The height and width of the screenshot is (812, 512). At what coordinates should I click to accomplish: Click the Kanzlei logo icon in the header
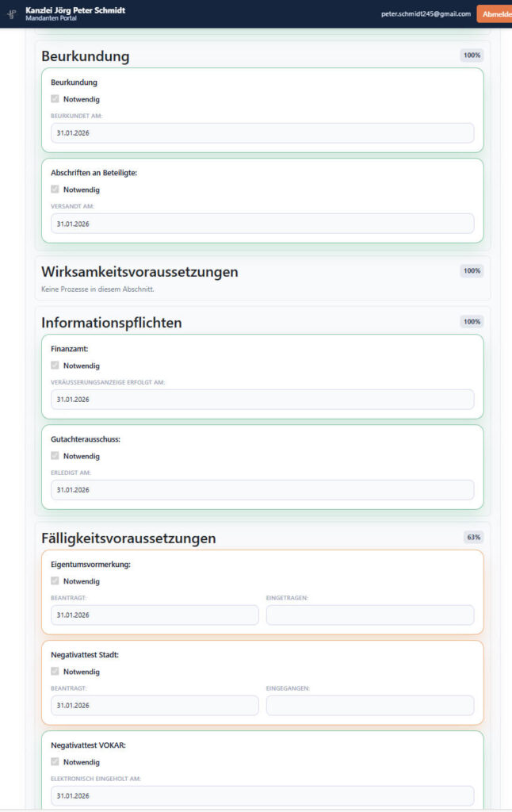click(x=12, y=14)
